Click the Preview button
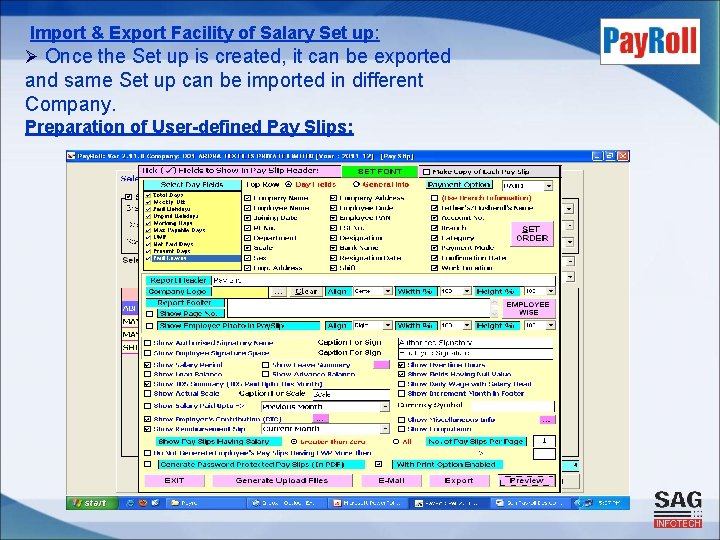This screenshot has height=540, width=720. click(527, 481)
